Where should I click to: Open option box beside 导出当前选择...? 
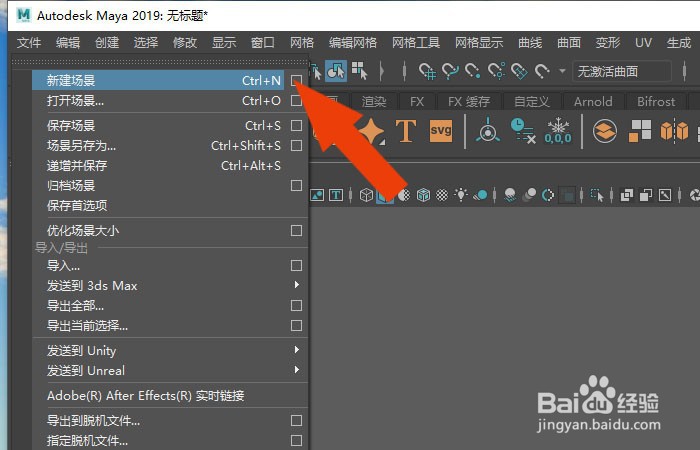pyautogui.click(x=296, y=325)
